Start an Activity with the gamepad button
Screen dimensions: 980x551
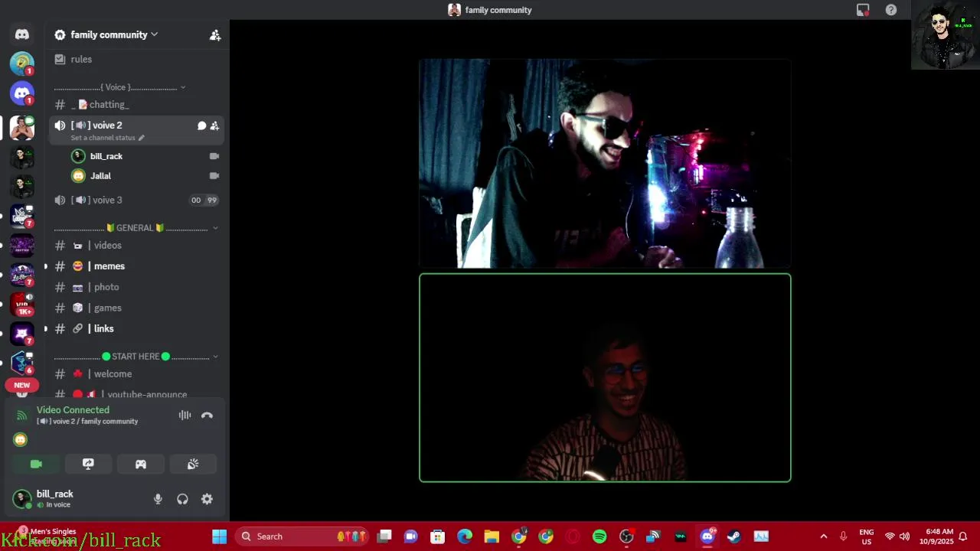coord(141,464)
